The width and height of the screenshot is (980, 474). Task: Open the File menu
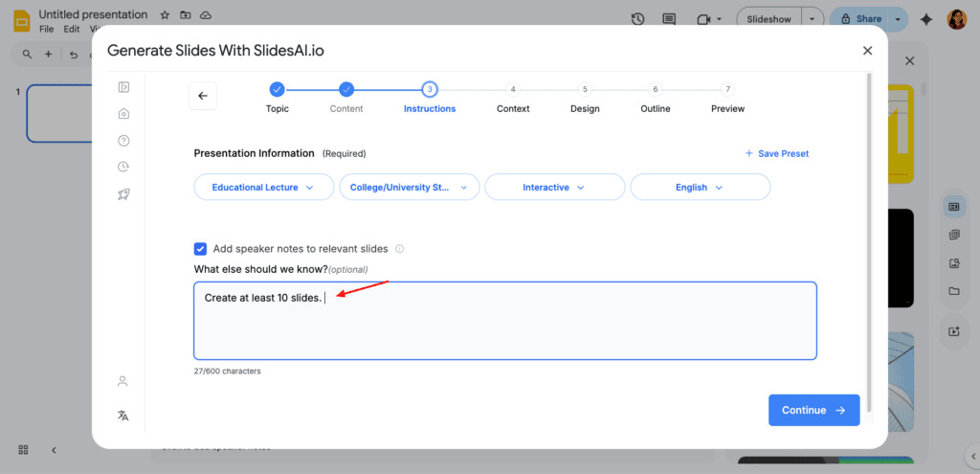(x=46, y=29)
